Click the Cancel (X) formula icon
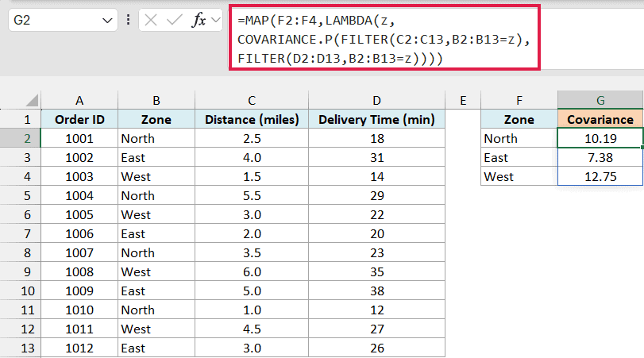The height and width of the screenshot is (358, 644). tap(151, 20)
